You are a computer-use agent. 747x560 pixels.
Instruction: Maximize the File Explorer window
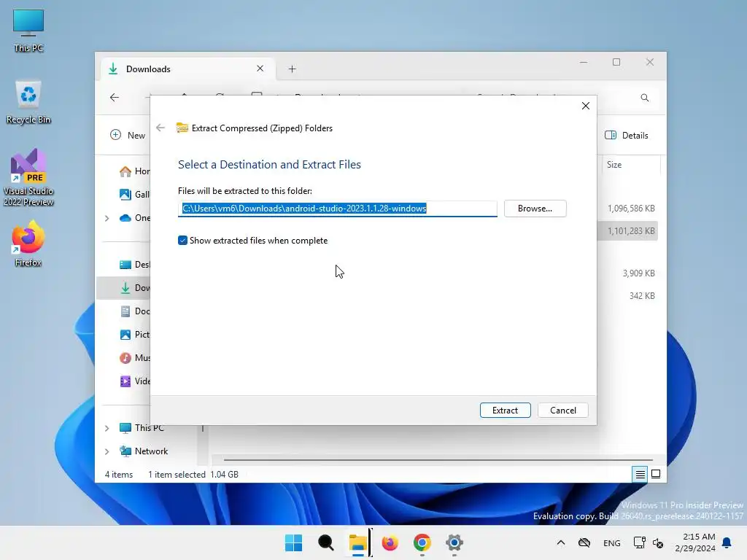(616, 63)
